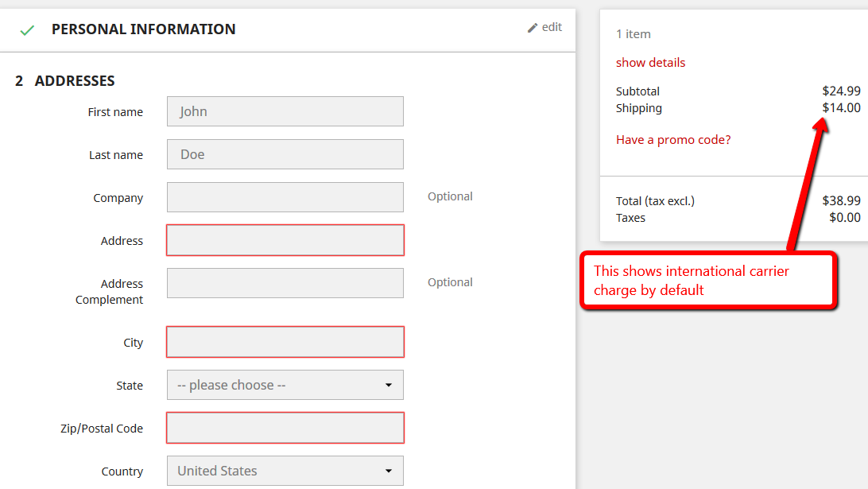Click the international carrier charge annotation box
The width and height of the screenshot is (868, 489).
point(708,280)
